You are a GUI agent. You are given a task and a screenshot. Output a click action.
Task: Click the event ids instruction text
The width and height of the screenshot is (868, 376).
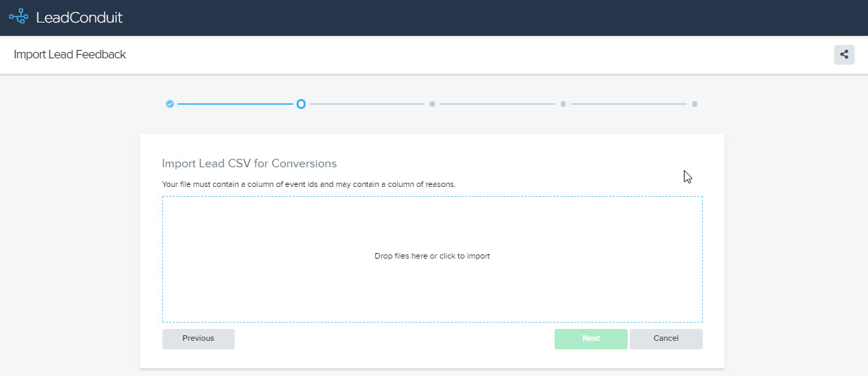pyautogui.click(x=309, y=184)
